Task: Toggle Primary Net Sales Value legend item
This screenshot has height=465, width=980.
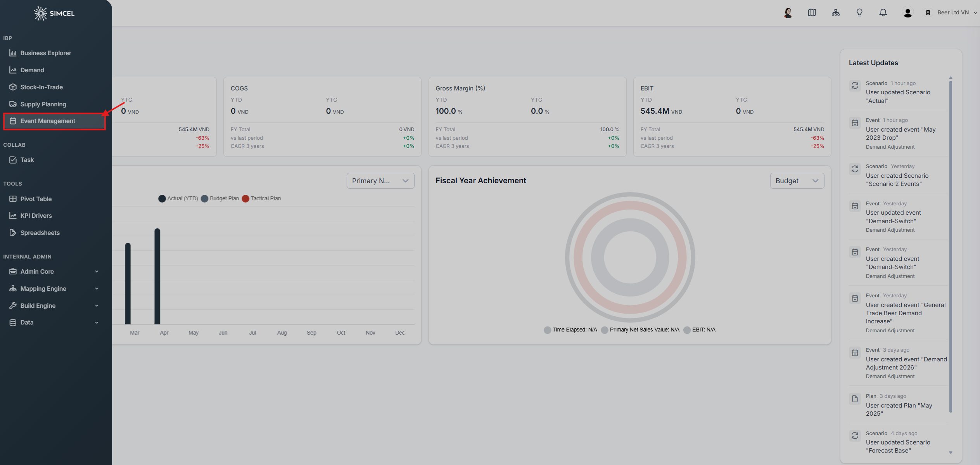Action: [640, 330]
